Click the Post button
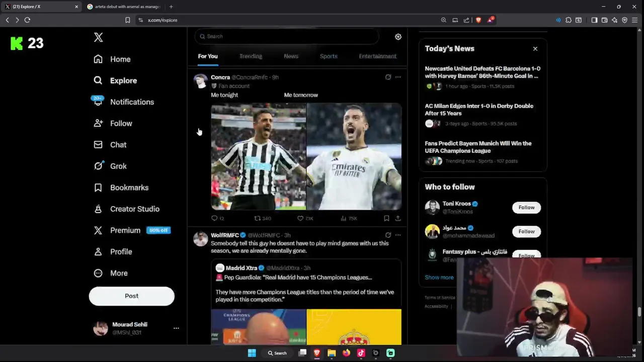 (132, 296)
